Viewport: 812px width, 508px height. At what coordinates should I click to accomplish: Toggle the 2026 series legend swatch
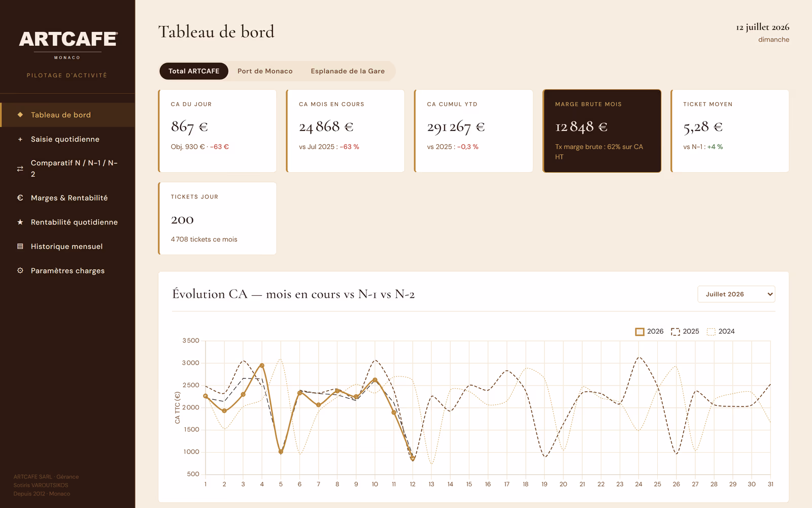point(639,332)
